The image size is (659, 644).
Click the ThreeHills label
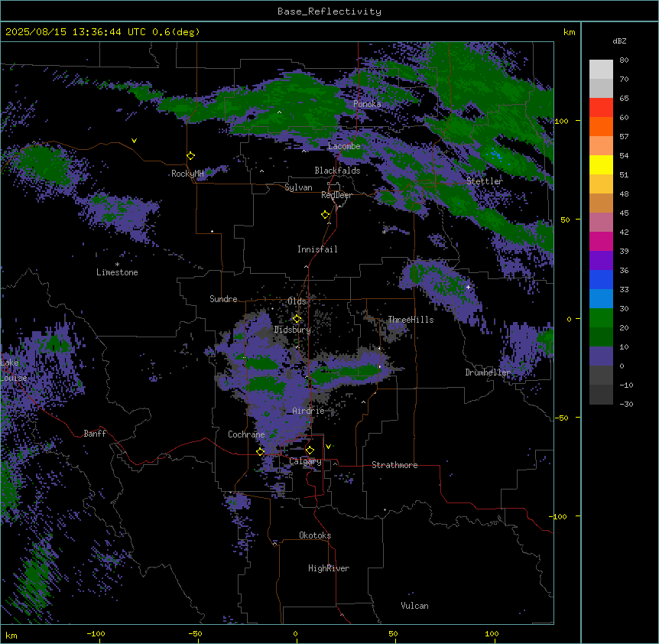coord(411,320)
